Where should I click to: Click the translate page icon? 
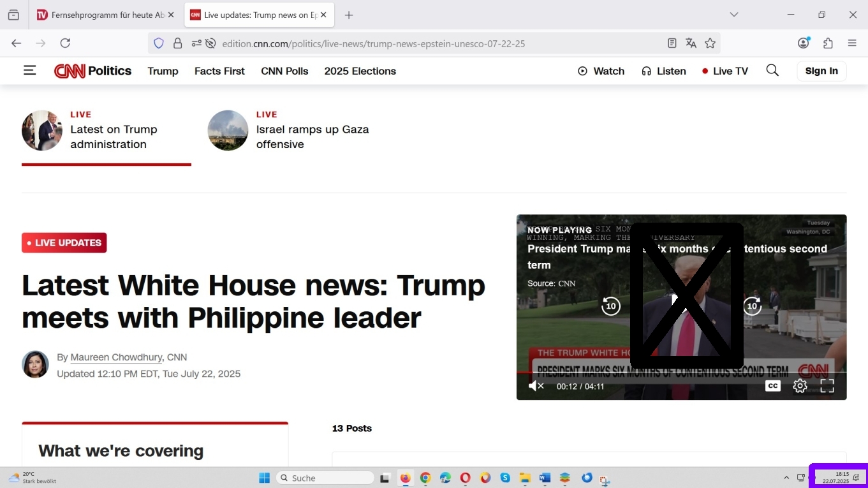point(691,43)
